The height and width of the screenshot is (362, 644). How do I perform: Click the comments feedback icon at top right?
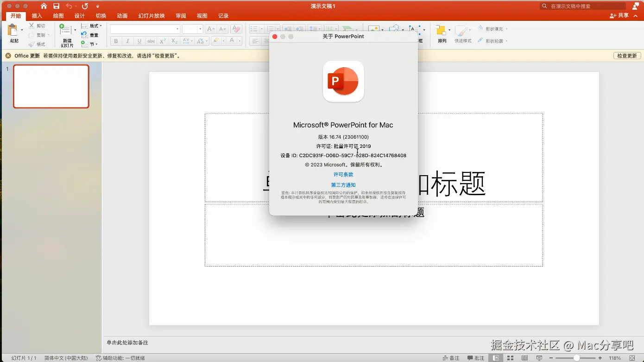[636, 6]
